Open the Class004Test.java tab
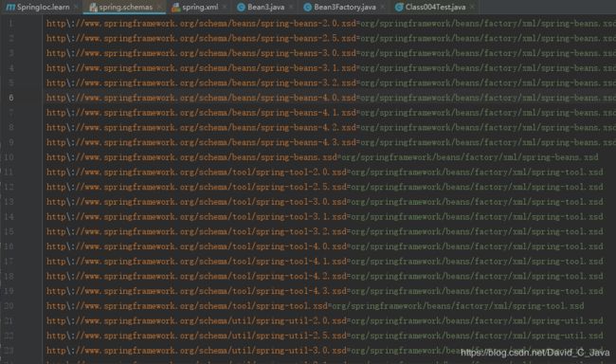616x364 pixels. click(435, 7)
